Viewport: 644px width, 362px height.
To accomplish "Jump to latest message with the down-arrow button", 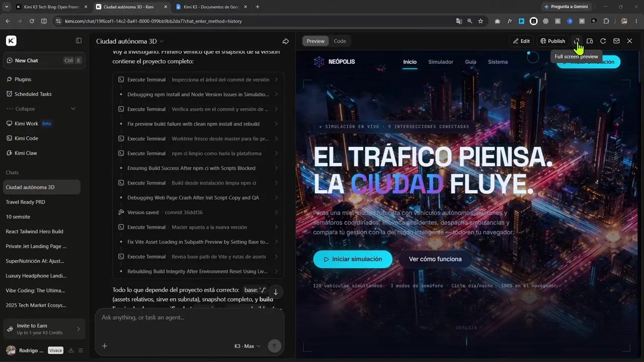I will tap(276, 292).
